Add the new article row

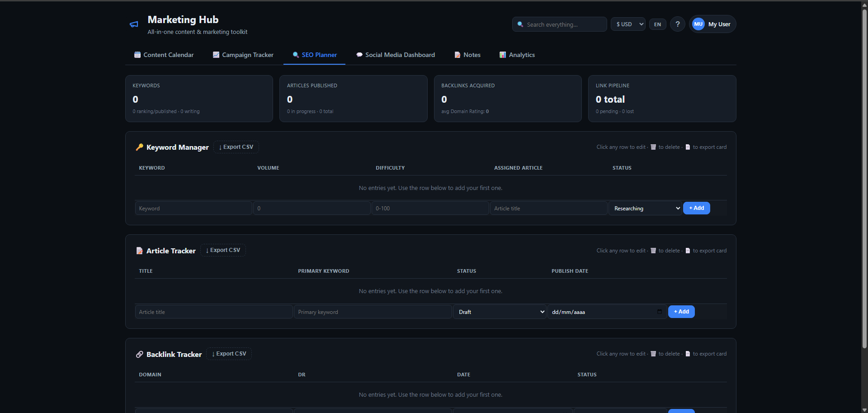(x=681, y=312)
